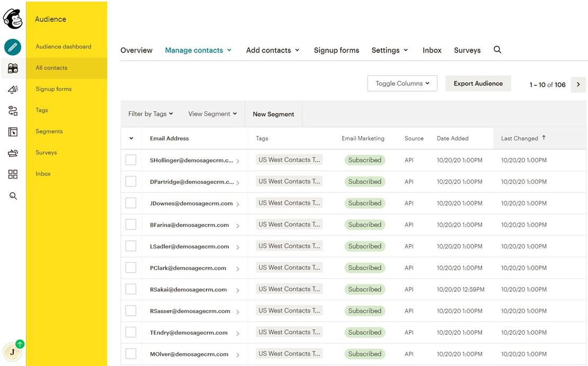This screenshot has width=588, height=366.
Task: Go to next page of contacts
Action: [578, 85]
